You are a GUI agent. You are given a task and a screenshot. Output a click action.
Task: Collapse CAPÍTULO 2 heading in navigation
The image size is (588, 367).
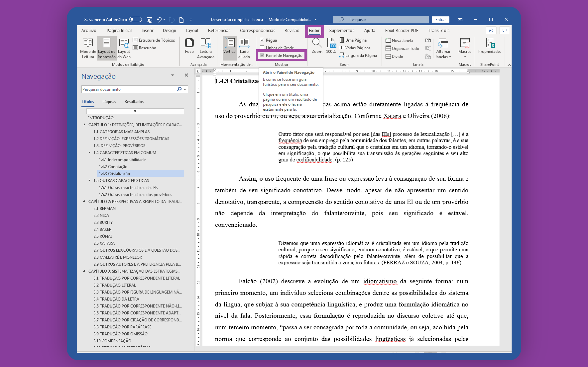click(84, 201)
